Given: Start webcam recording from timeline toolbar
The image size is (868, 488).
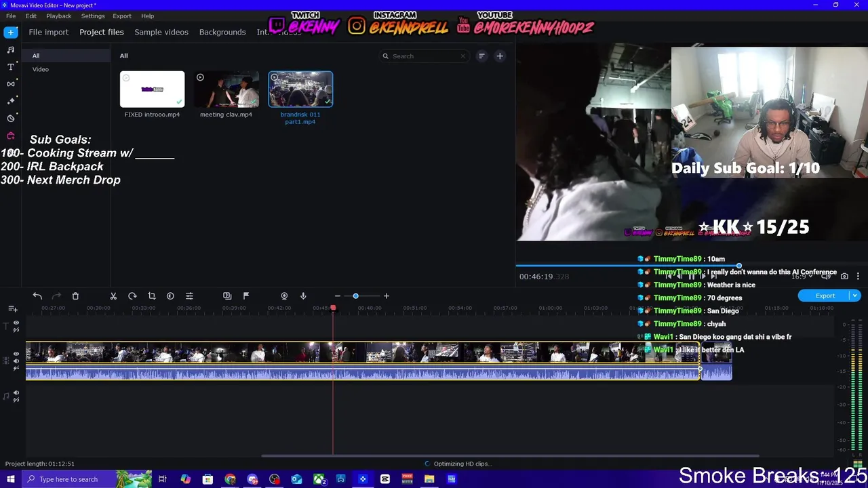Looking at the screenshot, I should coord(284,296).
